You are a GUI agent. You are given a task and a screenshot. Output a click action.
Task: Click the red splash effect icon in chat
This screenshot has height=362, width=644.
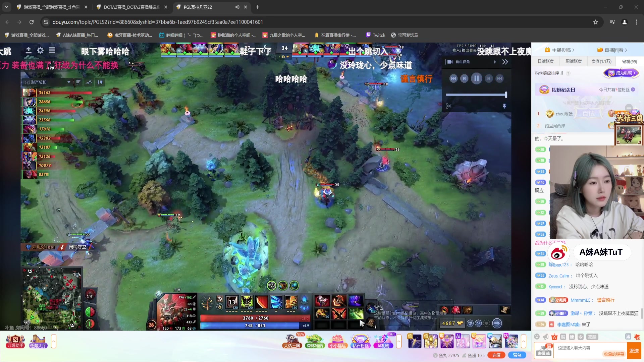[637, 337]
